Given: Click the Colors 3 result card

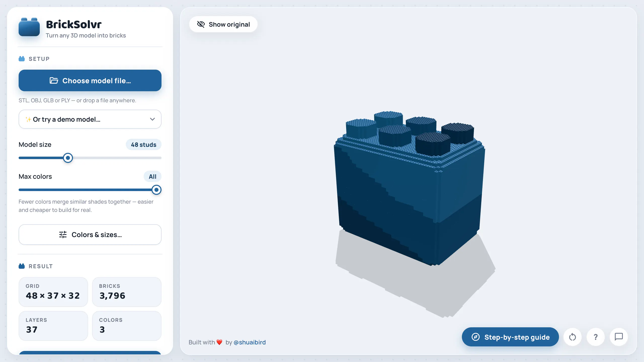Looking at the screenshot, I should [x=127, y=326].
